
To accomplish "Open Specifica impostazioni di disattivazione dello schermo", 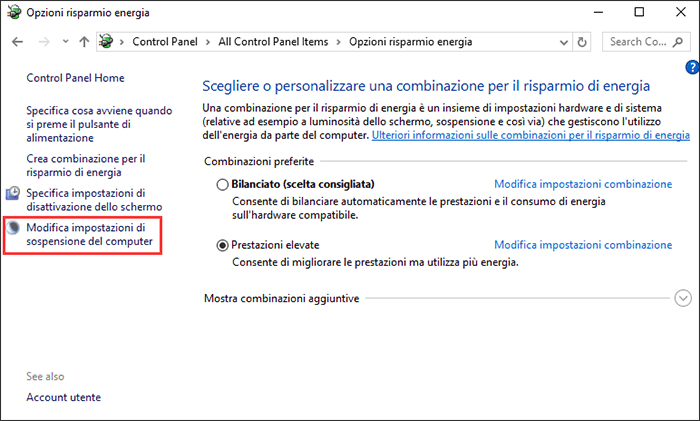I will pyautogui.click(x=94, y=200).
